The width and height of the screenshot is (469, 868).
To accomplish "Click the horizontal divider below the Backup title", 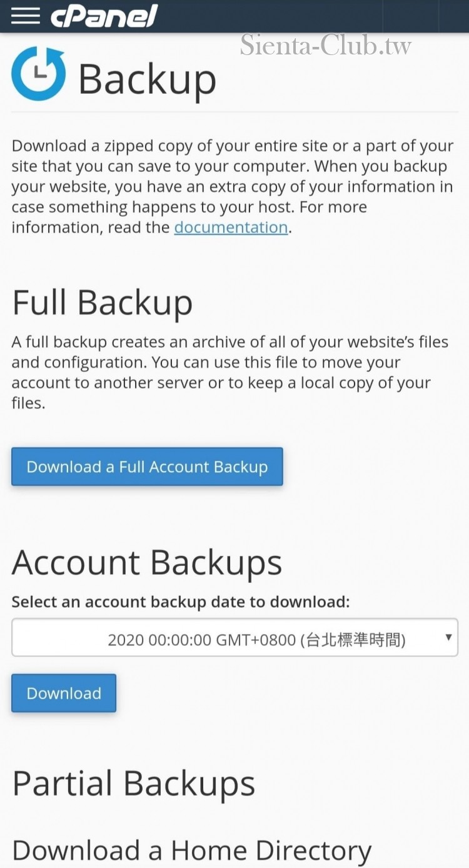I will coord(234,113).
